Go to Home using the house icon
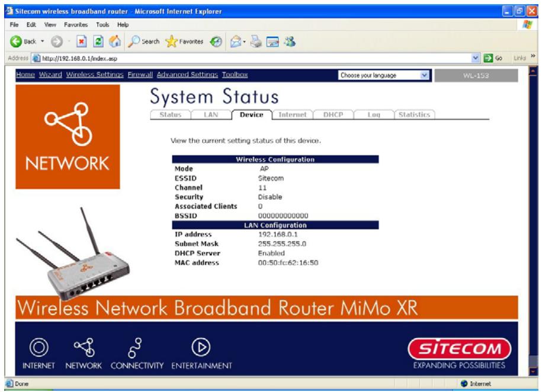The width and height of the screenshot is (542, 392). click(115, 41)
